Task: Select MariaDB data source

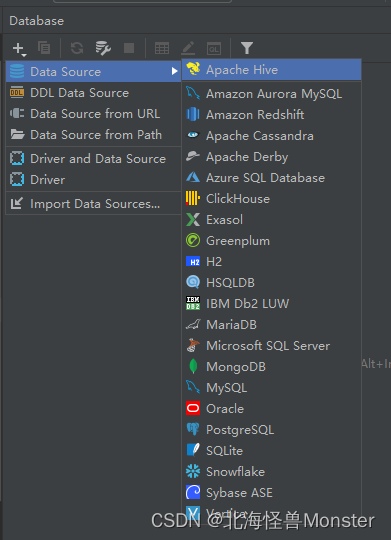Action: click(271, 325)
